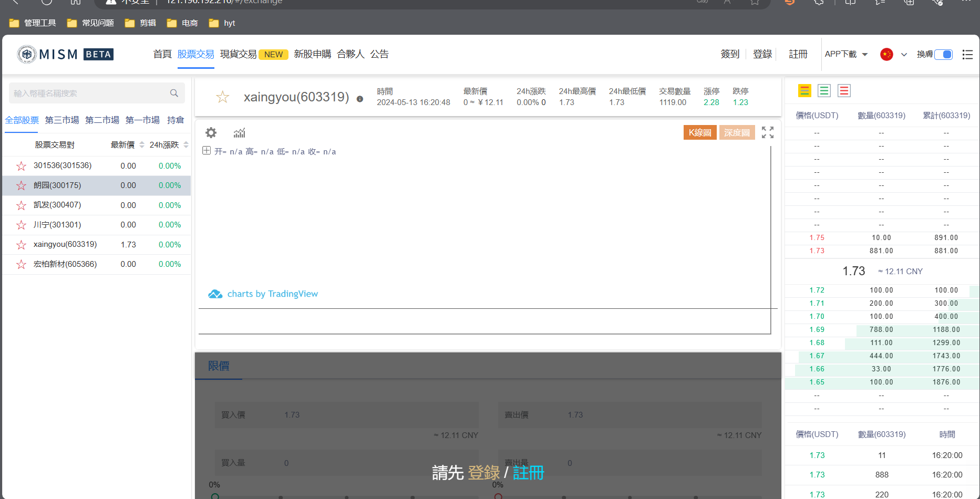The image size is (980, 499).
Task: Click the China flag language icon
Action: 886,54
